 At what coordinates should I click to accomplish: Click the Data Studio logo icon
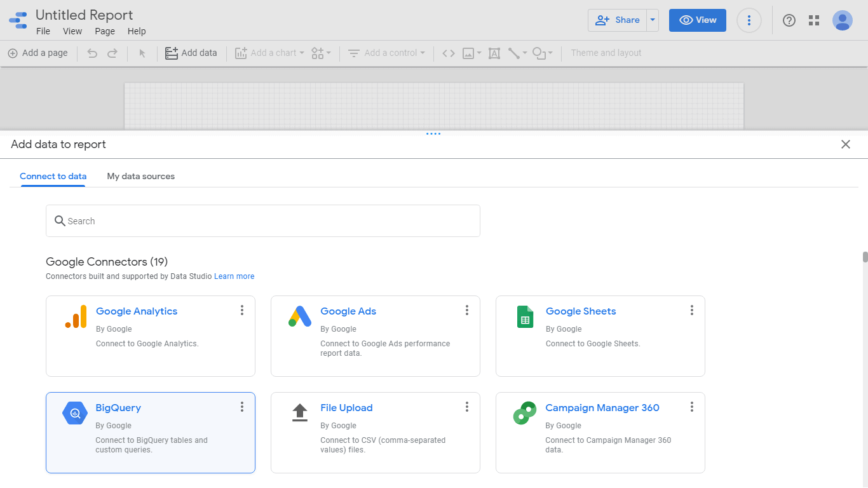pyautogui.click(x=18, y=20)
